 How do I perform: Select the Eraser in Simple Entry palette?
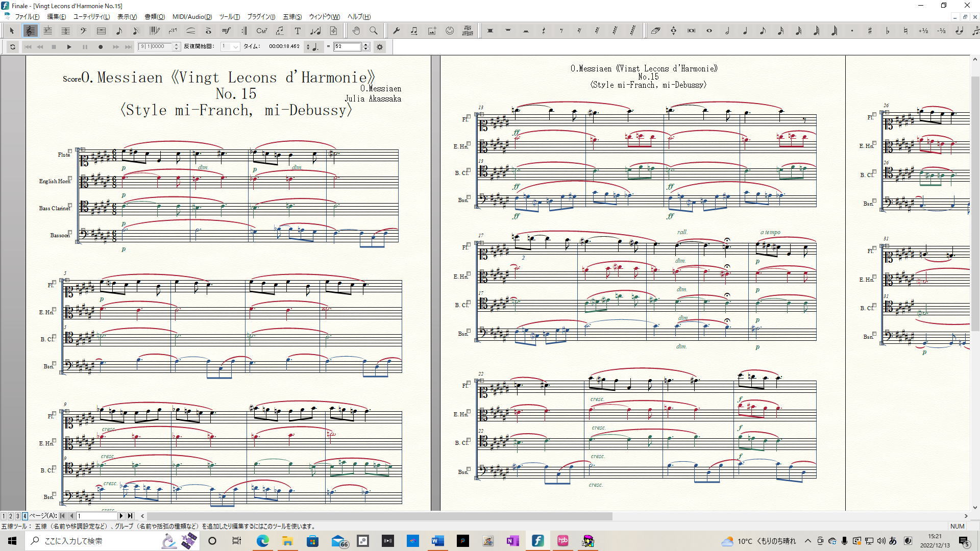655,31
